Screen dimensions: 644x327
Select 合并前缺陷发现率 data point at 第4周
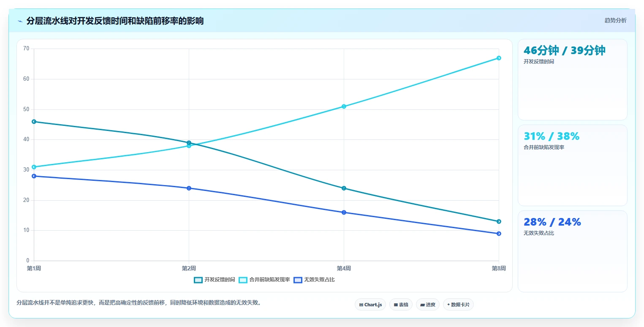[344, 106]
